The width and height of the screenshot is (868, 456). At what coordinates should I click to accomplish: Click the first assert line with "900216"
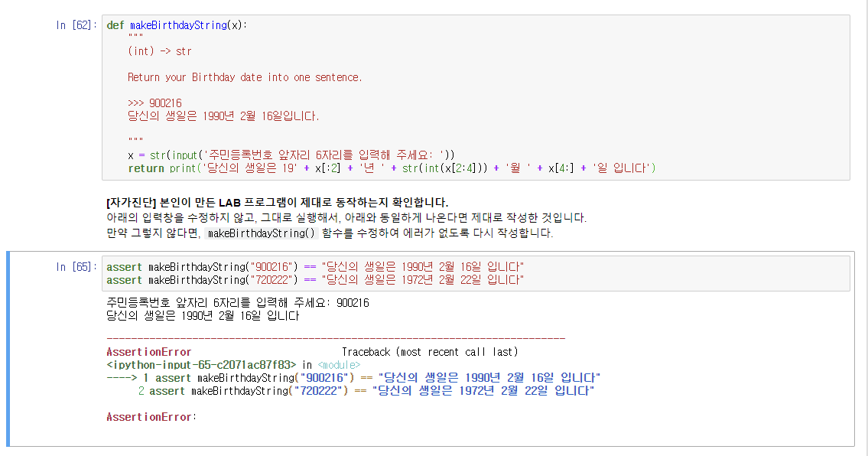coord(315,266)
